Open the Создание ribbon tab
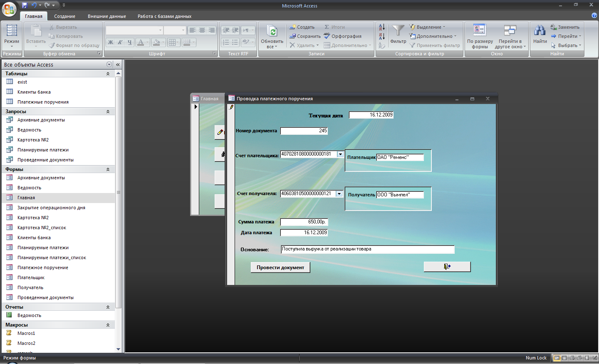The image size is (599, 364). (64, 16)
